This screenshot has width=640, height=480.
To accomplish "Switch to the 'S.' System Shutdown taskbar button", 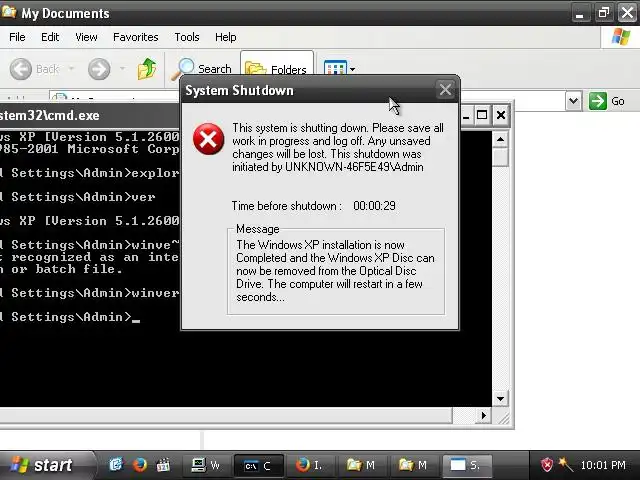I will pyautogui.click(x=466, y=465).
